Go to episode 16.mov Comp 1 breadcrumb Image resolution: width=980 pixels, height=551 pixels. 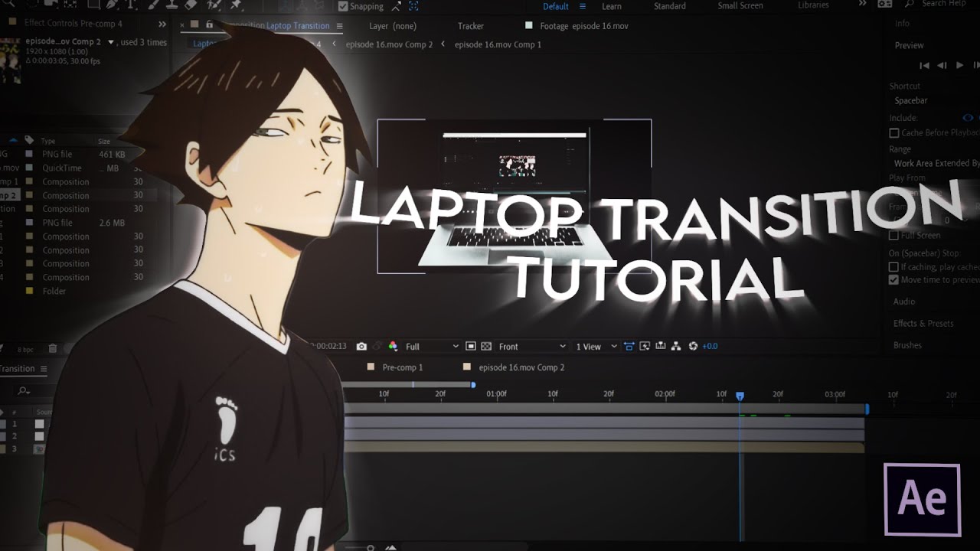click(498, 44)
